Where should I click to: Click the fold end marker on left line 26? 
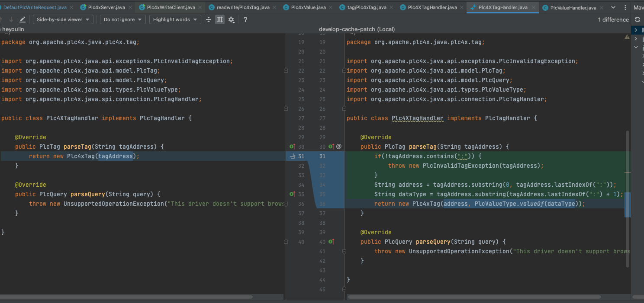click(x=286, y=108)
